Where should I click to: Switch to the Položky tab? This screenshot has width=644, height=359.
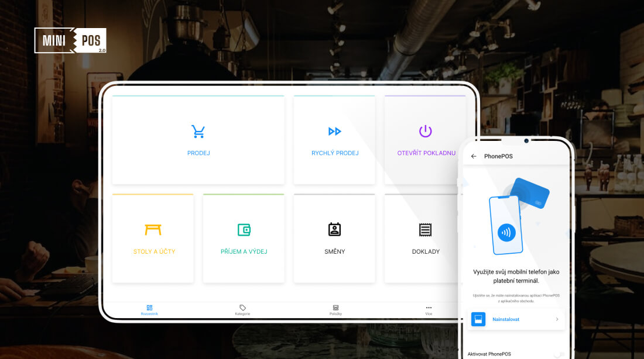point(335,310)
